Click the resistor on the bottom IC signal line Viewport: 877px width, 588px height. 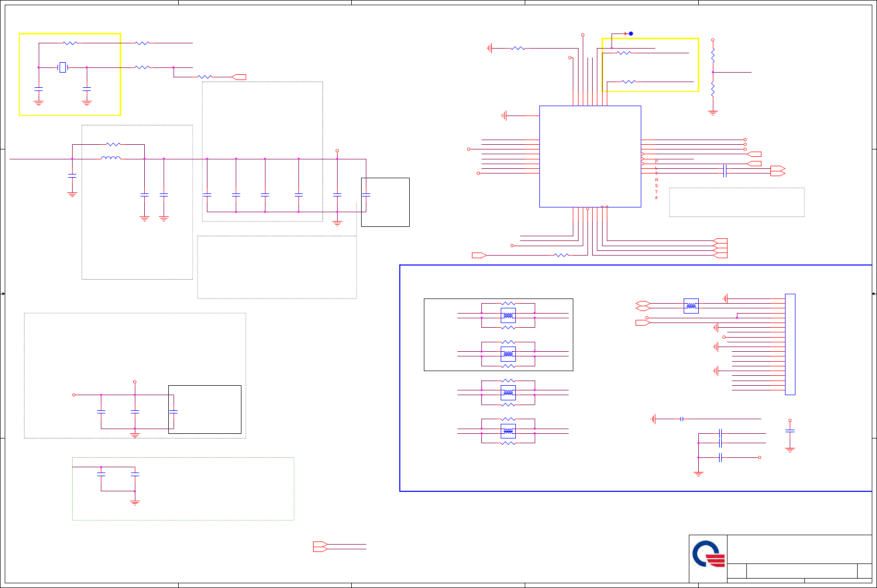[x=561, y=255]
